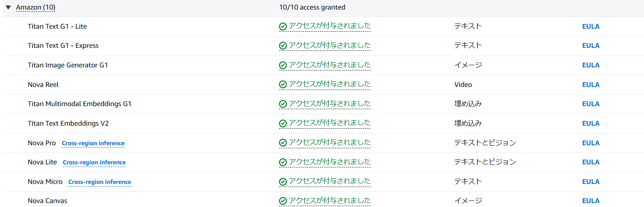Click green check icon for Nova Canvas
Viewport: 644px width, 207px height.
[x=283, y=201]
